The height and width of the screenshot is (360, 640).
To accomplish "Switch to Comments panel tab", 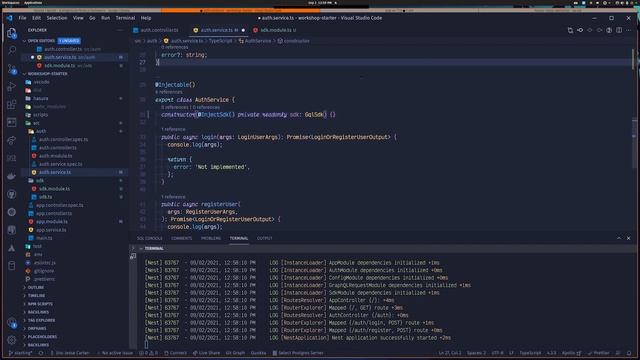I will 182,238.
